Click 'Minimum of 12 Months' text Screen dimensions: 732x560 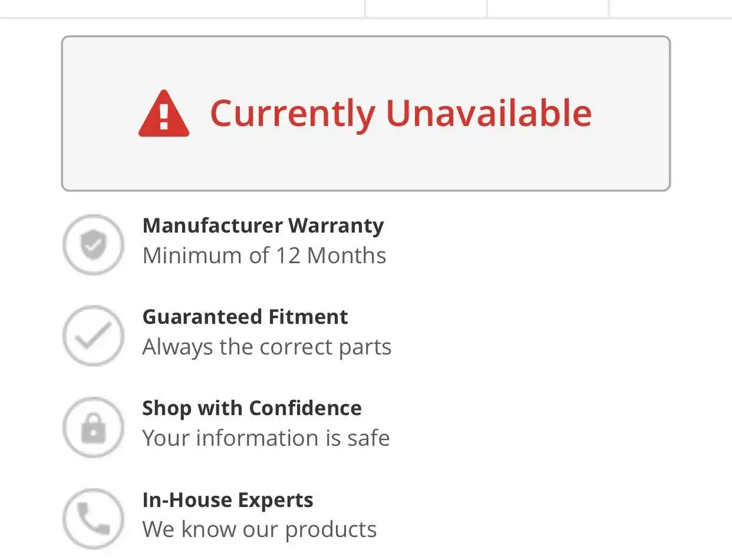point(264,256)
